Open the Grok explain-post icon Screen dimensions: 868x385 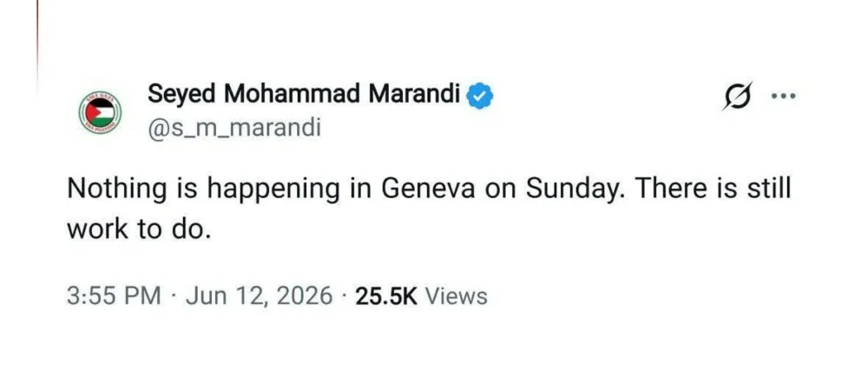pos(738,96)
